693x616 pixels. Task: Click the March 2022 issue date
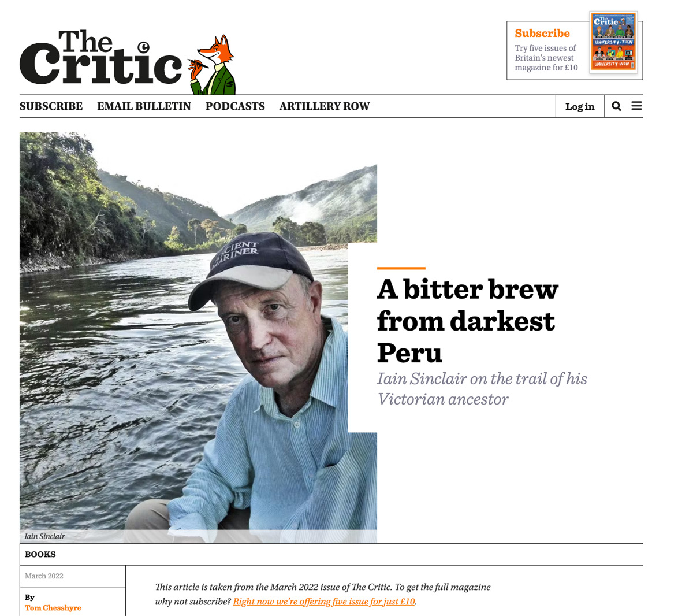(44, 576)
